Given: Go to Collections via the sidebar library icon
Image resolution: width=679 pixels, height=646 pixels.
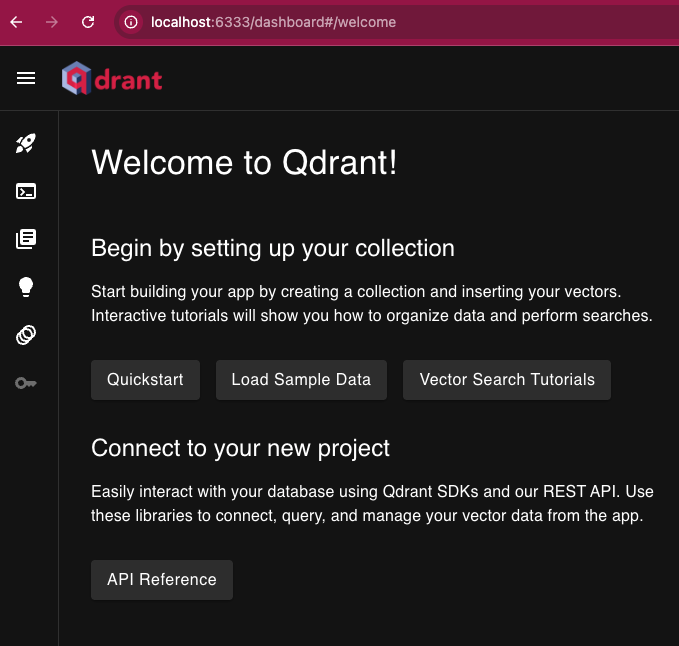Looking at the screenshot, I should (x=26, y=239).
